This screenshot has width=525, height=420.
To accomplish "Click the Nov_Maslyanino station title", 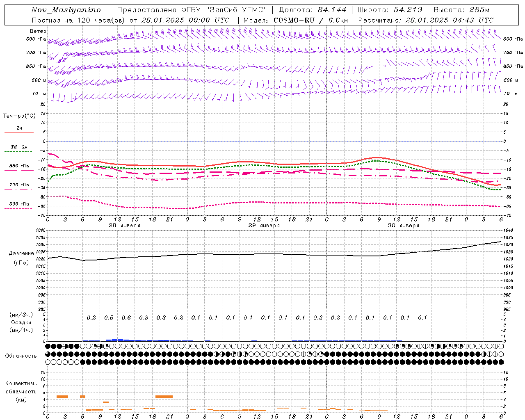I will [x=66, y=10].
